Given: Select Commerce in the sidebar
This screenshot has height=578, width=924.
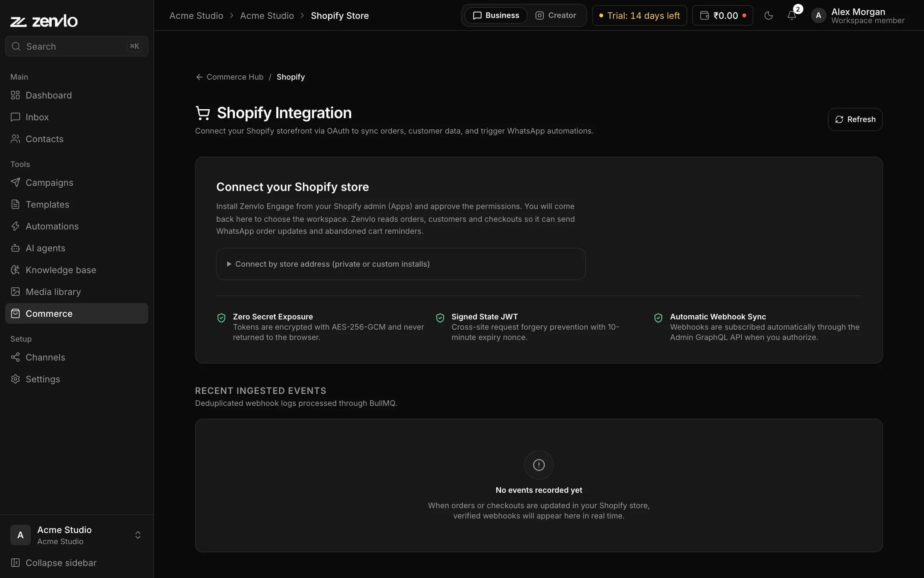Looking at the screenshot, I should [77, 313].
